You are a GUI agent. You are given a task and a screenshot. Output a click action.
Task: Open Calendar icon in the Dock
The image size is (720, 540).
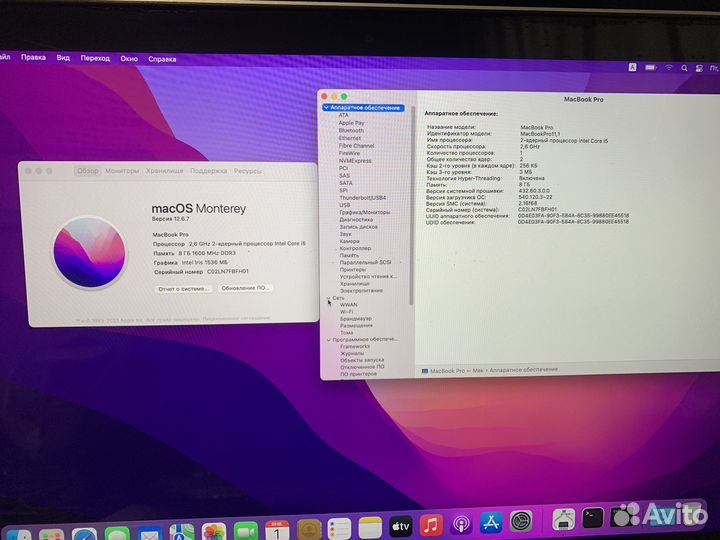tap(277, 530)
